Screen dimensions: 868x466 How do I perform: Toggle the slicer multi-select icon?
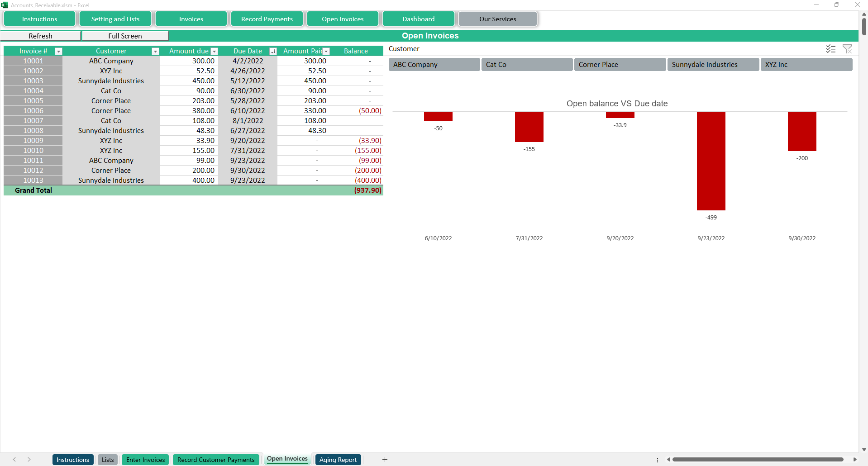click(x=830, y=49)
